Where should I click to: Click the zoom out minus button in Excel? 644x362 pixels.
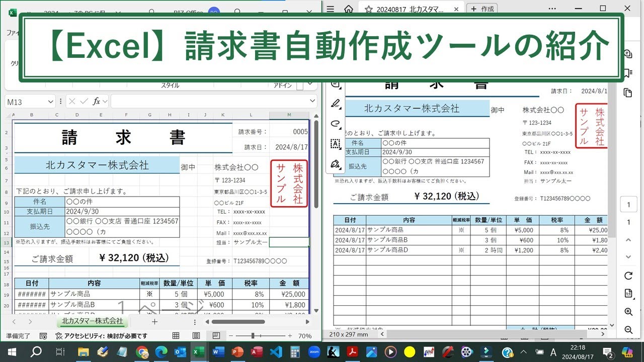pyautogui.click(x=231, y=335)
